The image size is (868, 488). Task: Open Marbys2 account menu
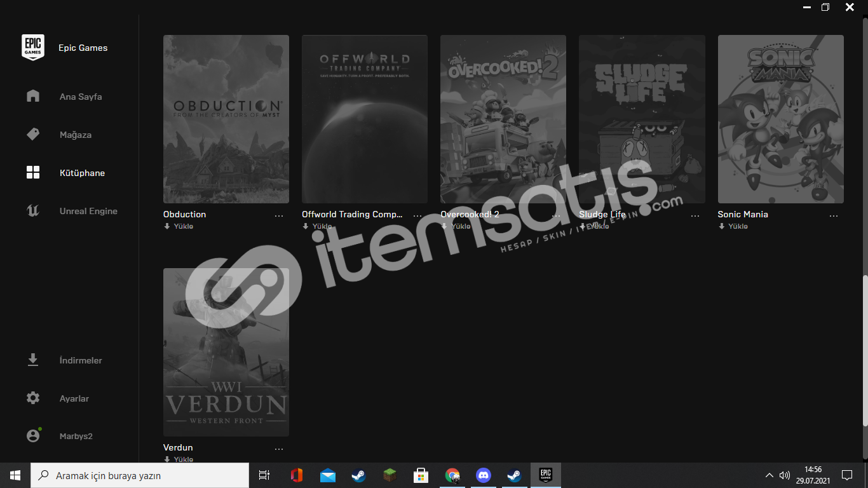76,437
